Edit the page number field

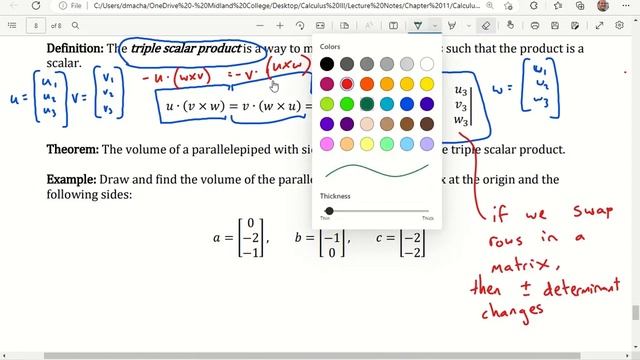(x=36, y=26)
